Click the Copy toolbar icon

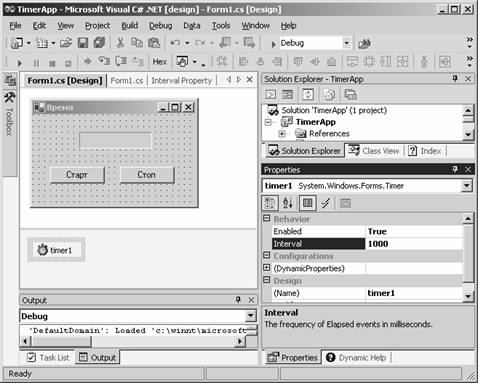point(137,43)
